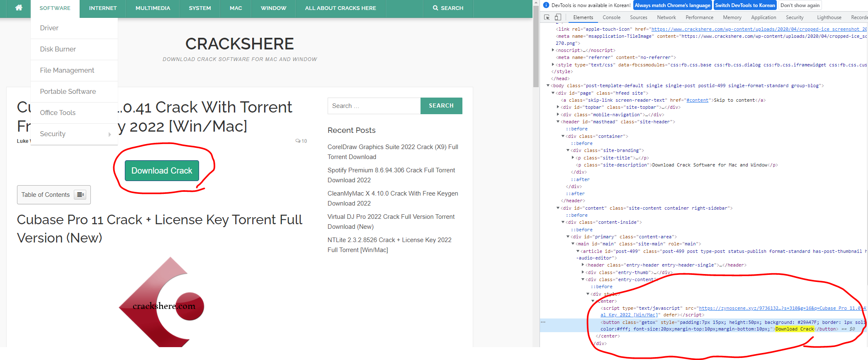Collapse the header id masthead node
Screen dimensions: 868x360
558,122
